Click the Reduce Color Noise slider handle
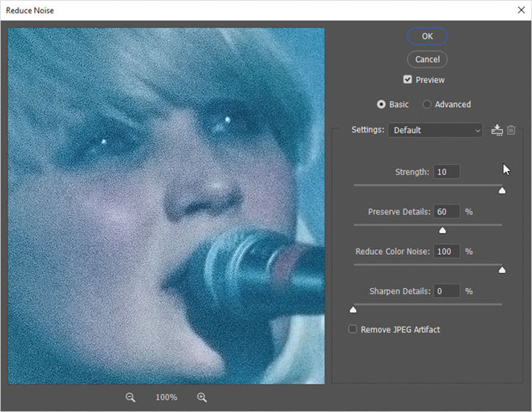This screenshot has height=412, width=532. [502, 270]
